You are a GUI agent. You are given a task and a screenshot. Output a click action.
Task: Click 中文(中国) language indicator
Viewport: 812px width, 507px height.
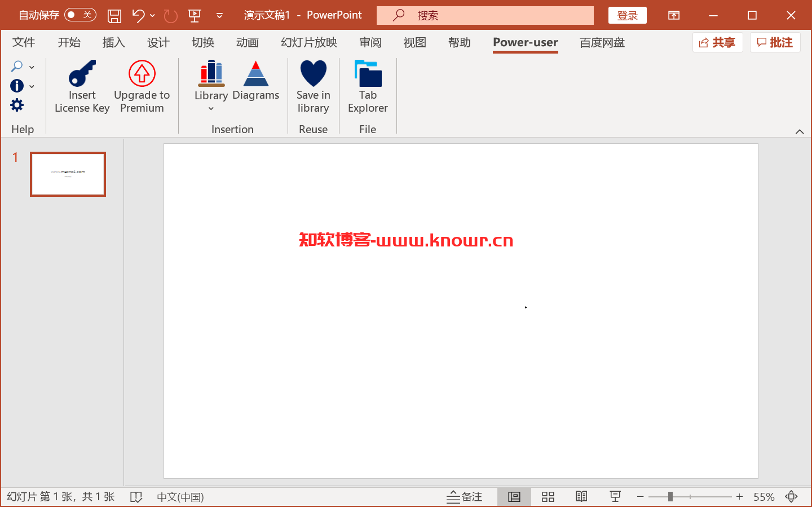point(180,497)
